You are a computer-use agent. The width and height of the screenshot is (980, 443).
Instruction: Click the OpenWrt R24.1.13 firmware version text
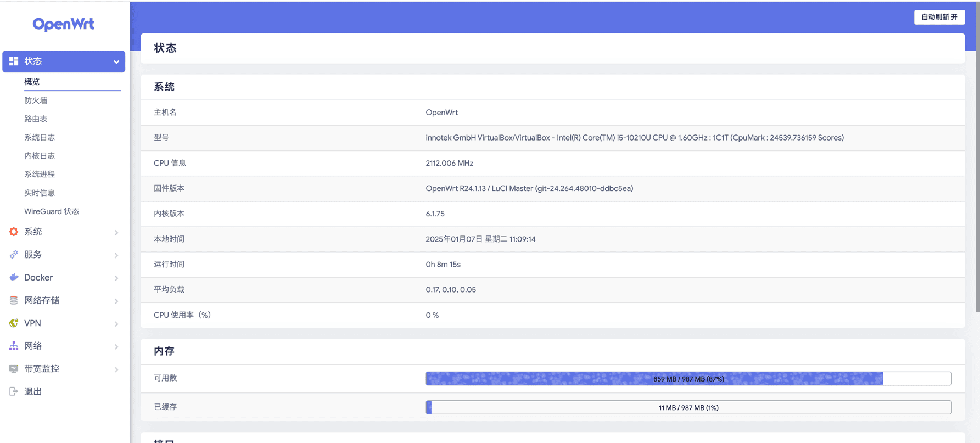point(529,188)
